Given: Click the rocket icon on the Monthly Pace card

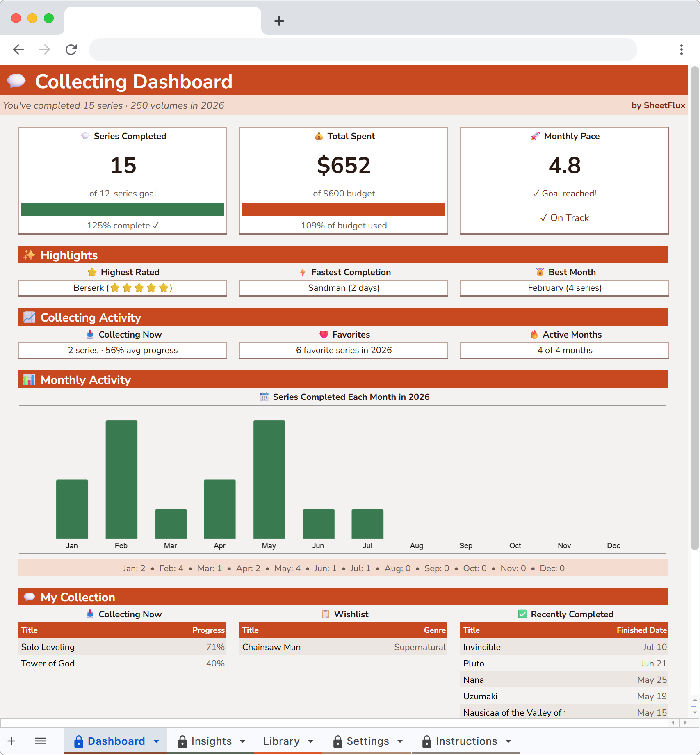Looking at the screenshot, I should [x=534, y=136].
